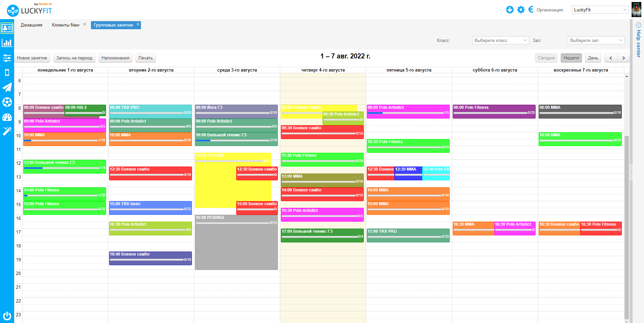Open the magic wand sidebar icon
Image resolution: width=644 pixels, height=323 pixels.
click(x=7, y=131)
